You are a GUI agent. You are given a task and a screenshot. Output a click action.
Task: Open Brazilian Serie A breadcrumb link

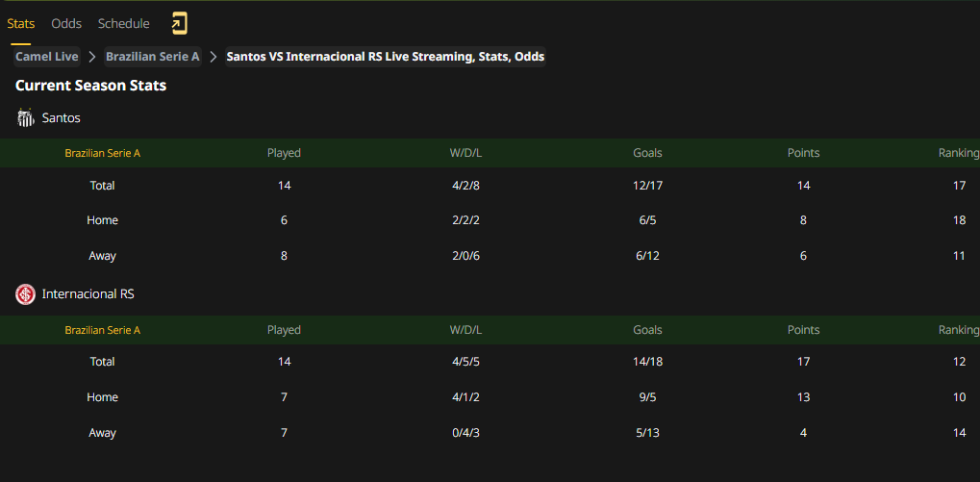click(x=153, y=57)
